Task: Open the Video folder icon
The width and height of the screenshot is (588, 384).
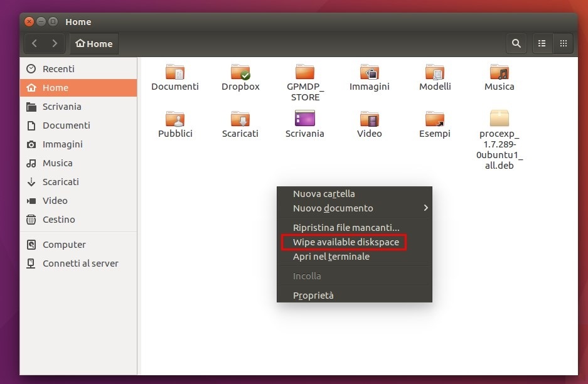Action: click(370, 119)
